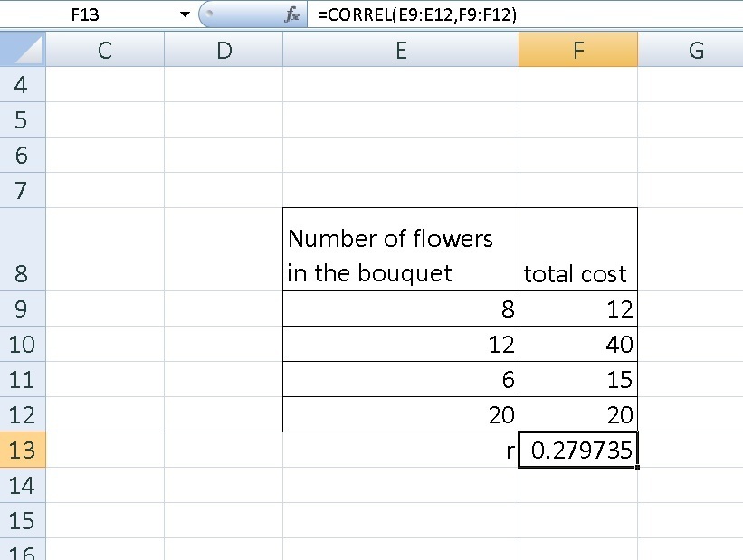Select column E header

tap(401, 51)
